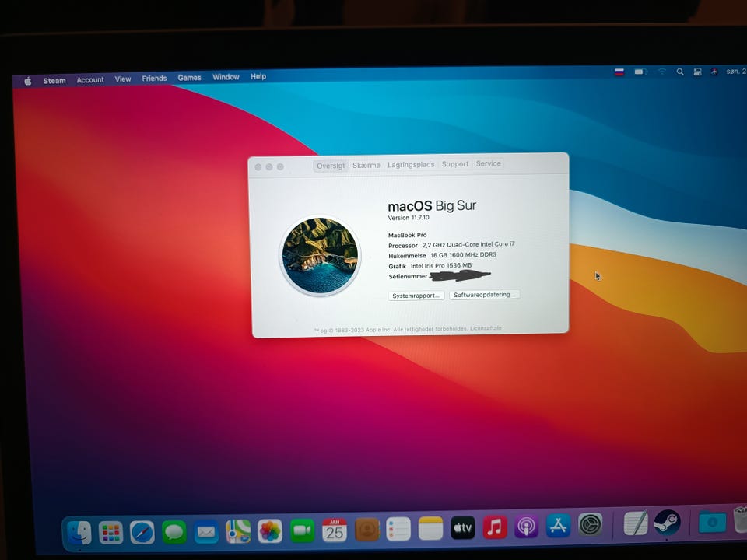
Task: Launch Apple TV from the Dock
Action: coord(462,527)
